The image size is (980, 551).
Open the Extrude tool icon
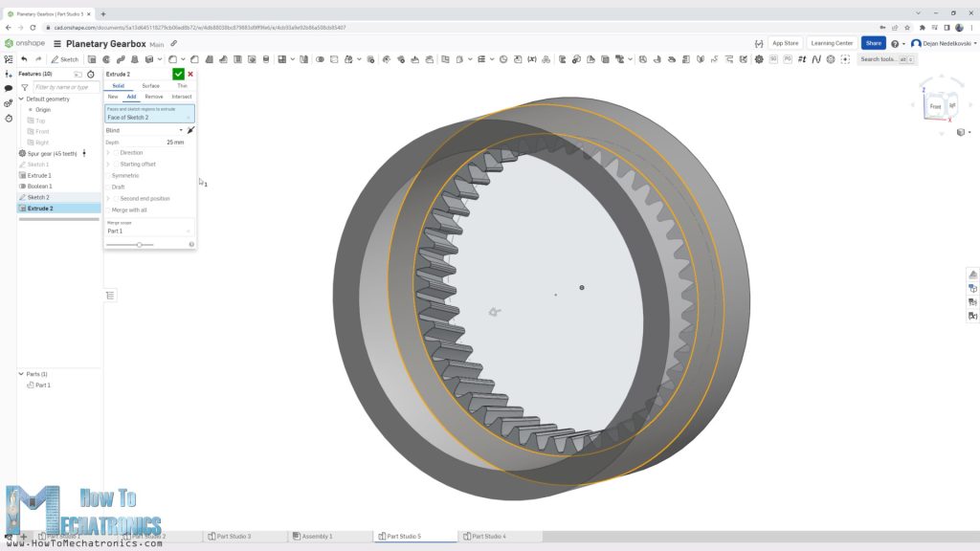[x=92, y=58]
